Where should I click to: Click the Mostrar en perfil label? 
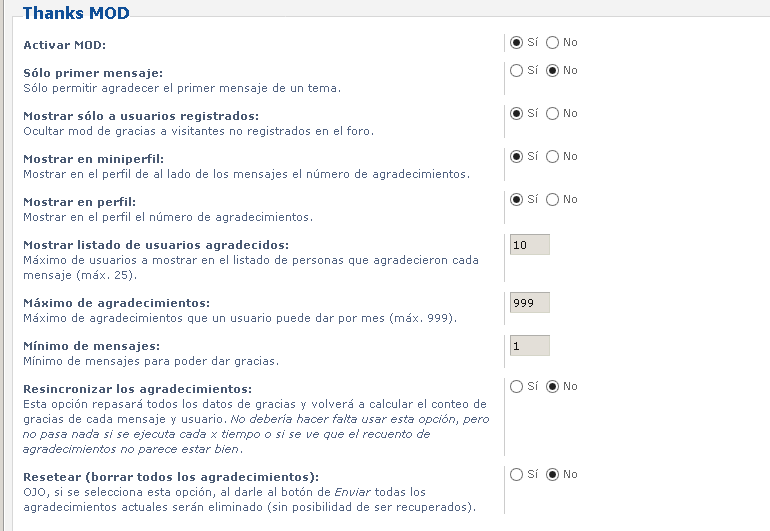click(x=80, y=202)
